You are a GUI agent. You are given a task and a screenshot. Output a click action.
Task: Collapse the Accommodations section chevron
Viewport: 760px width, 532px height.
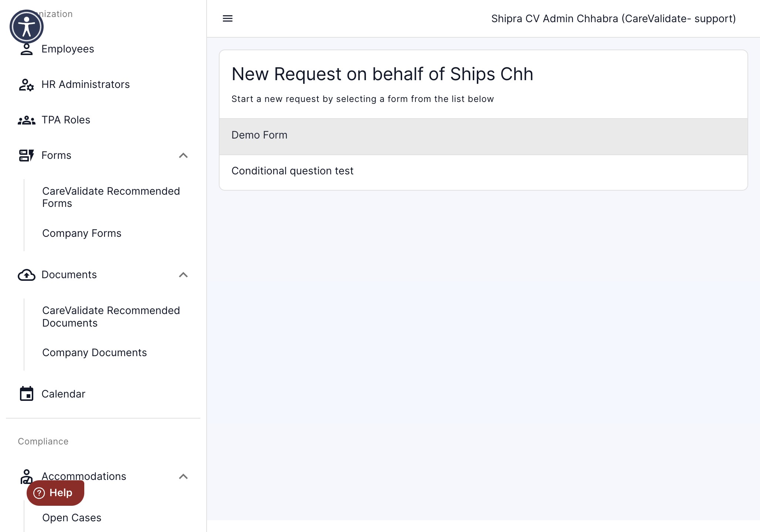pos(183,477)
